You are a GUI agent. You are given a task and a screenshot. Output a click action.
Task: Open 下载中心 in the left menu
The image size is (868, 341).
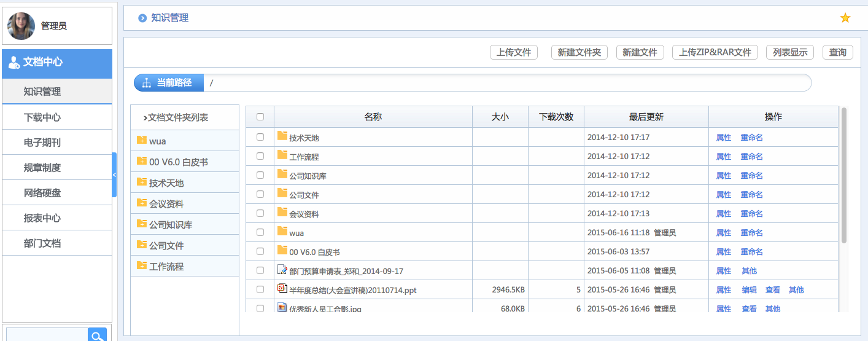42,117
